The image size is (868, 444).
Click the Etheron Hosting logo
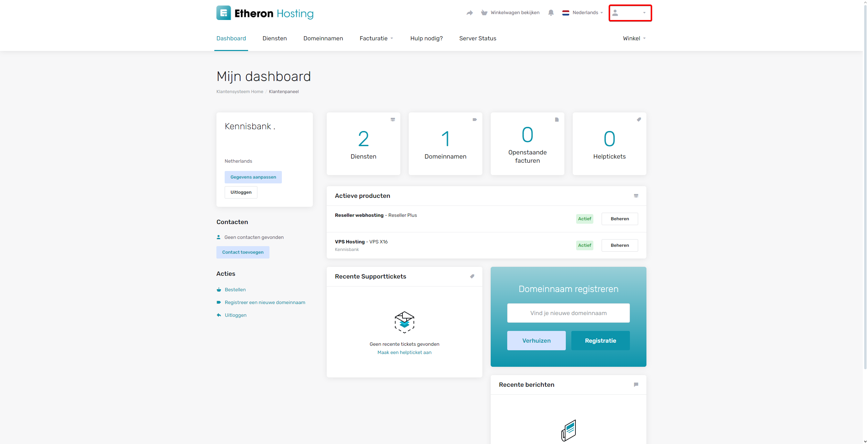pos(265,13)
